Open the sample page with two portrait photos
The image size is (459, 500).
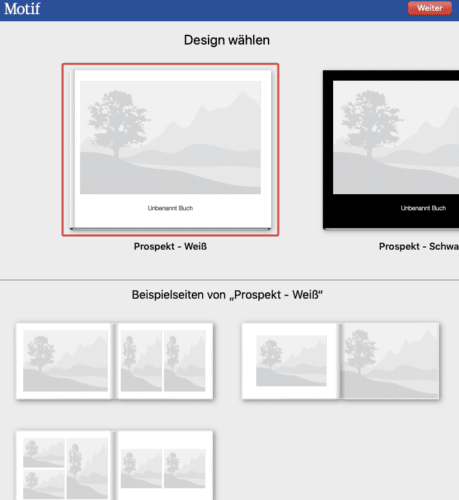coord(164,361)
